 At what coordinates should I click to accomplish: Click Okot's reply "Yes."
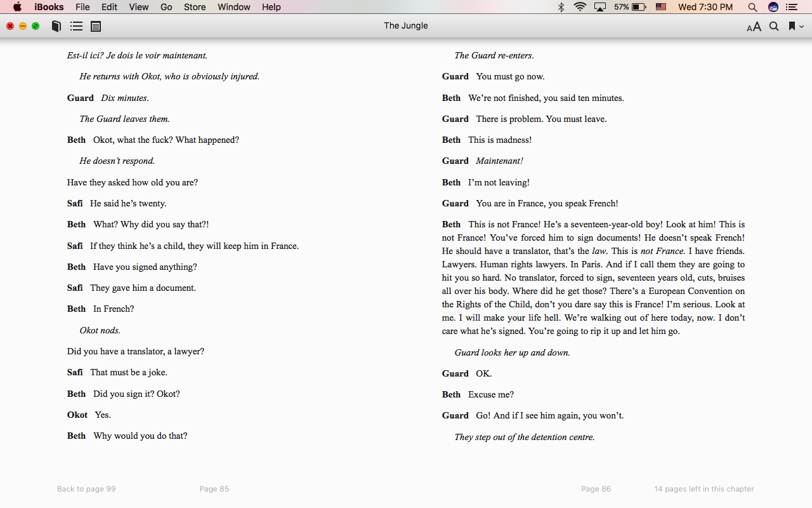pyautogui.click(x=103, y=415)
